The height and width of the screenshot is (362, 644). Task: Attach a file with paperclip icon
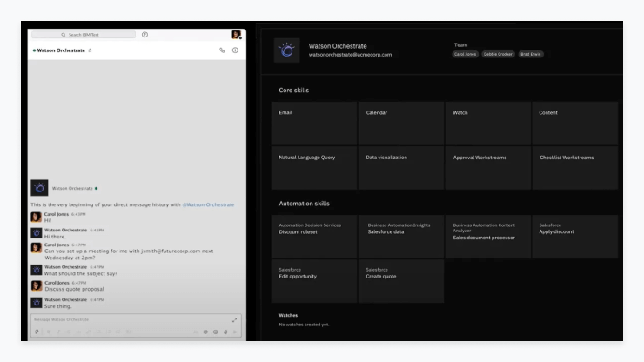225,332
